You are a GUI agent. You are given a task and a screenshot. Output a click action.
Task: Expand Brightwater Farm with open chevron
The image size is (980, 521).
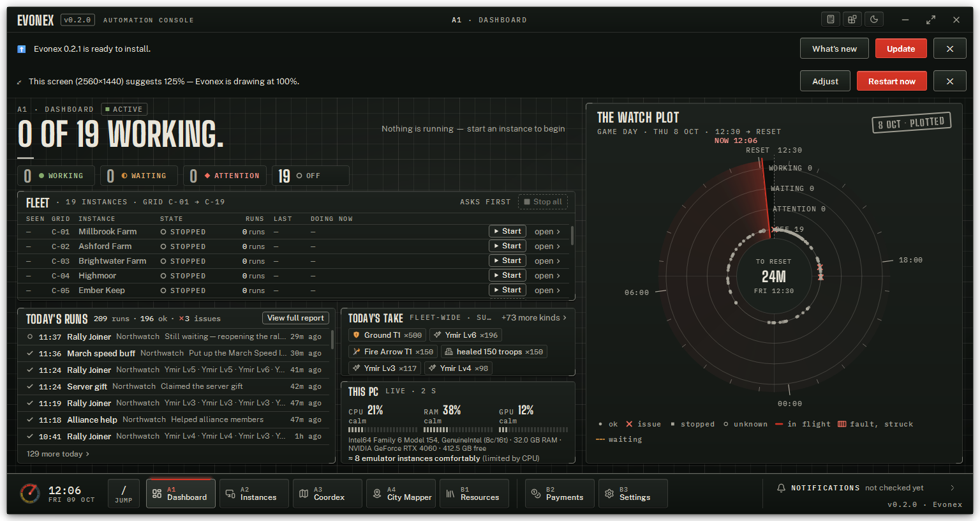pyautogui.click(x=547, y=261)
